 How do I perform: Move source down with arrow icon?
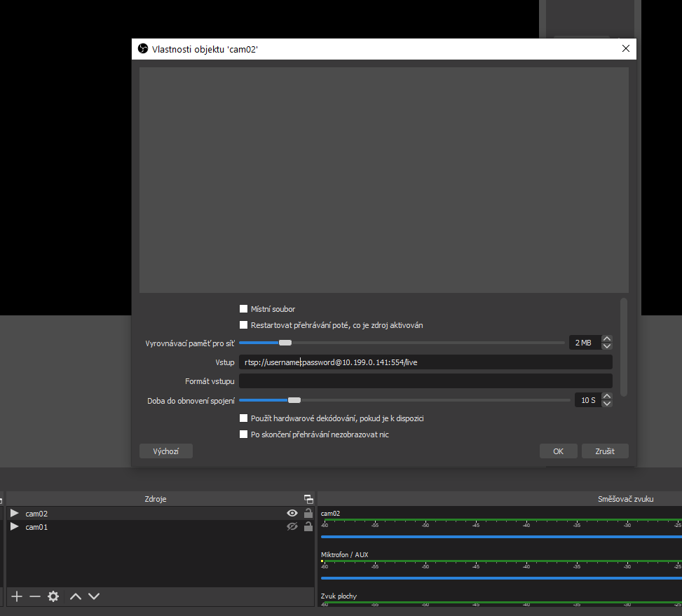coord(94,596)
